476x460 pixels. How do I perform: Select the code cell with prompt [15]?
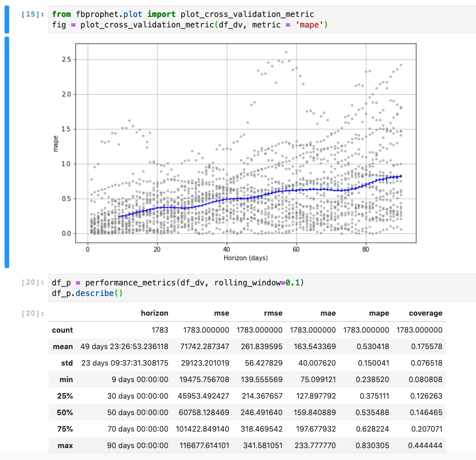[x=183, y=19]
